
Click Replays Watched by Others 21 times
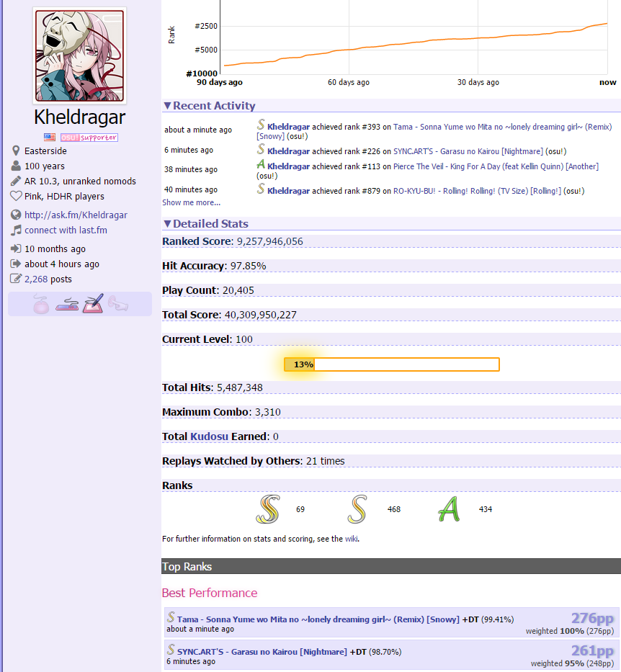tap(254, 461)
